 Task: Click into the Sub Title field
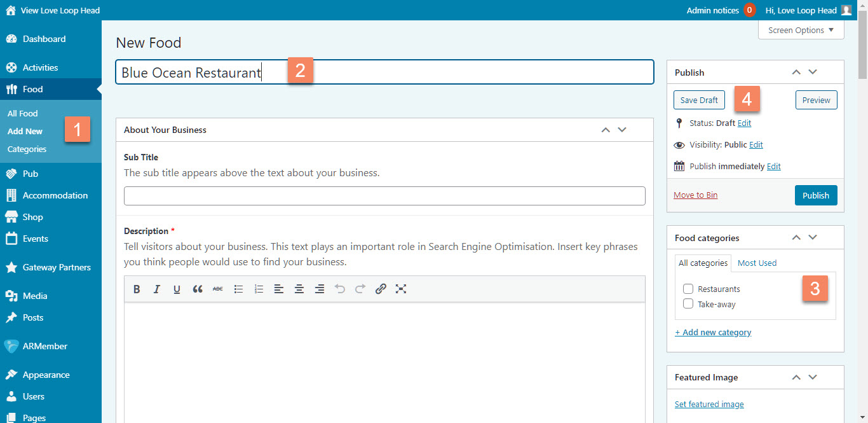pyautogui.click(x=384, y=196)
